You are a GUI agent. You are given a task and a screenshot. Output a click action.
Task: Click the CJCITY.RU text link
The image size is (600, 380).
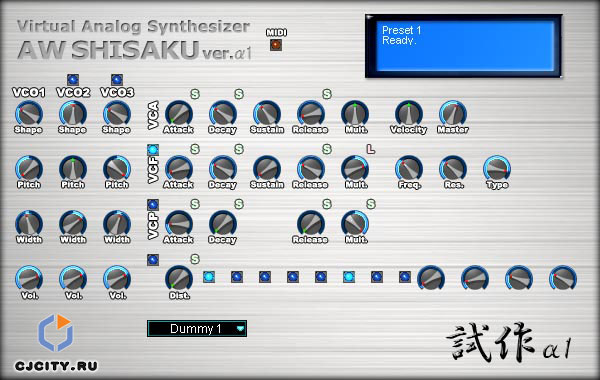(x=56, y=366)
